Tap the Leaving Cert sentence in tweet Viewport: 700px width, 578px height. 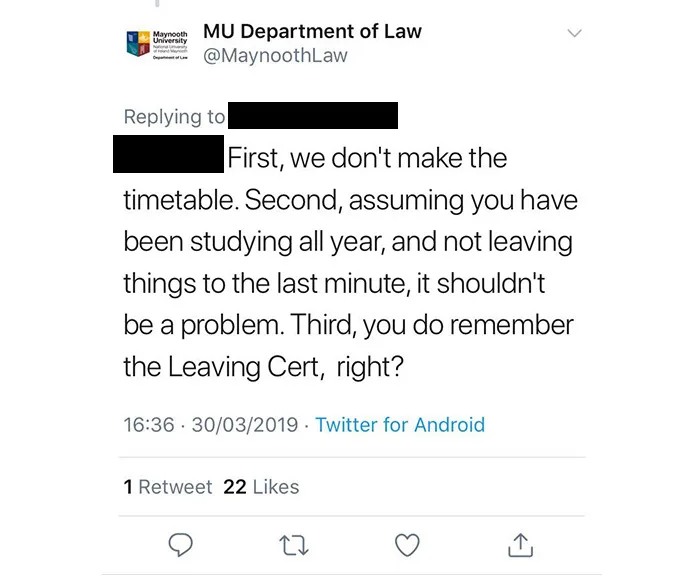pyautogui.click(x=348, y=345)
